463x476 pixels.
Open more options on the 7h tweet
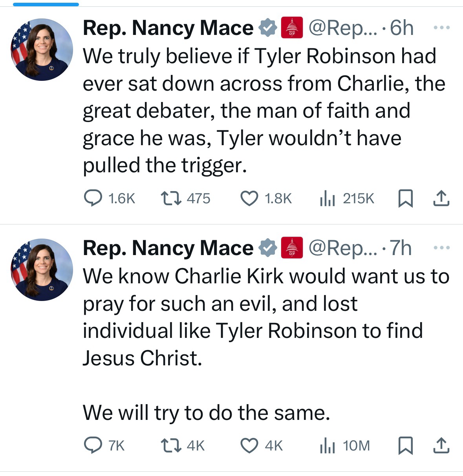click(x=441, y=248)
